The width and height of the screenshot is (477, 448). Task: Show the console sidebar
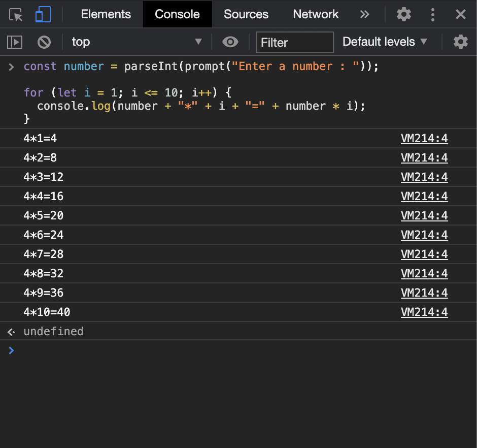click(x=15, y=42)
